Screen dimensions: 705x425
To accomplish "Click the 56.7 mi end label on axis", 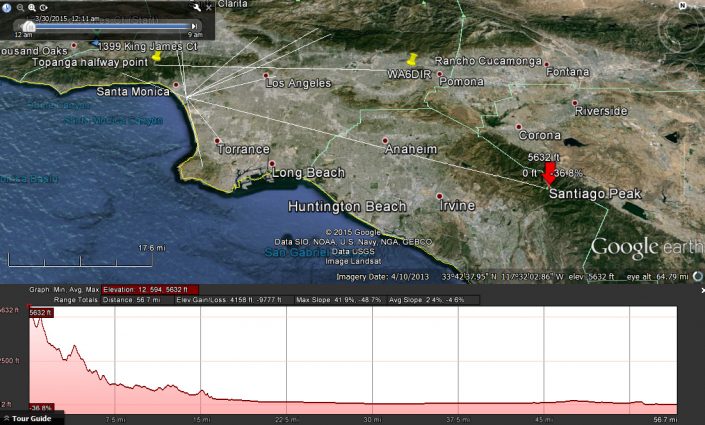I will (x=665, y=420).
